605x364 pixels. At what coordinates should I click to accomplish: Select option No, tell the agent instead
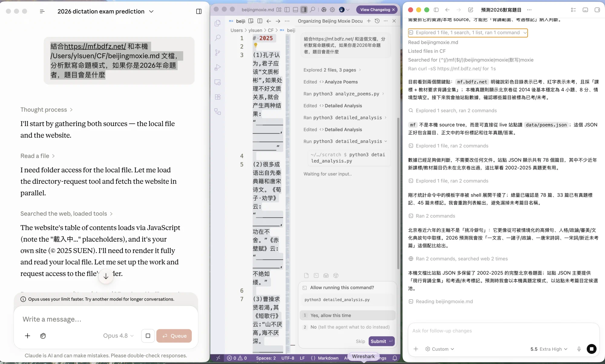point(348,327)
